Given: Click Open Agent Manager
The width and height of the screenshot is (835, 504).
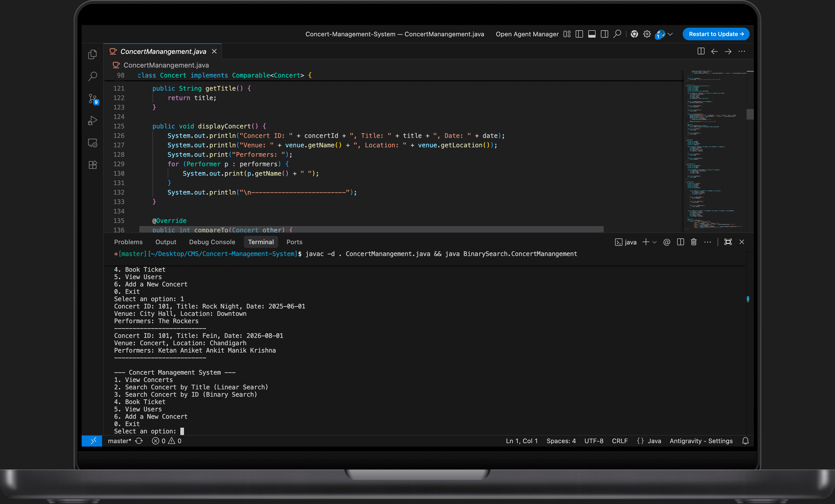Looking at the screenshot, I should 527,34.
